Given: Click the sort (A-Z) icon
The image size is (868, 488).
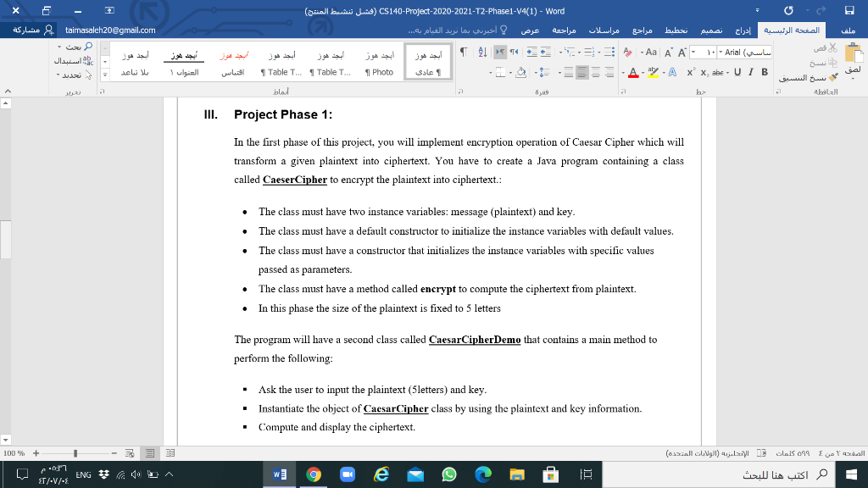Looking at the screenshot, I should point(482,52).
